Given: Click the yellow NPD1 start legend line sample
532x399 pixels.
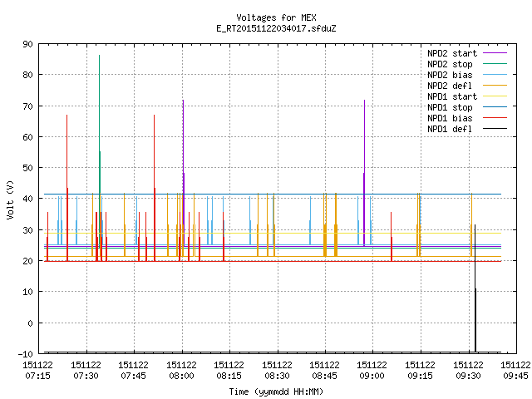Looking at the screenshot, I should [x=495, y=96].
